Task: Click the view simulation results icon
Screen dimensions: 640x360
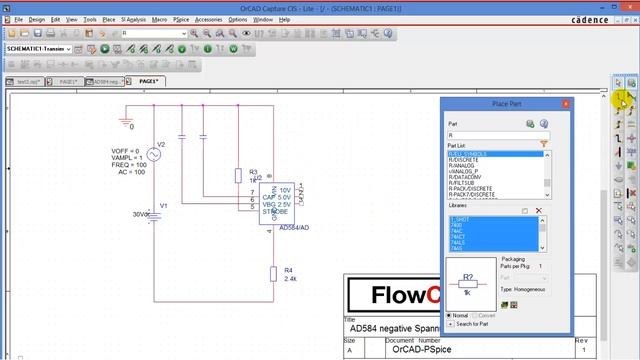Action: click(x=118, y=49)
